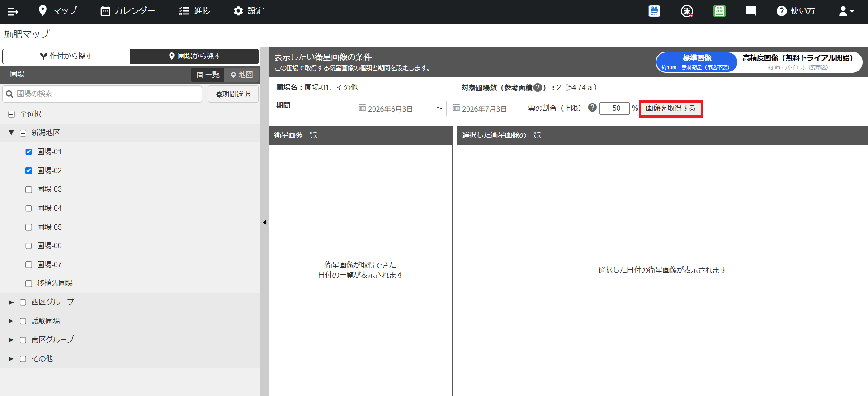Open 設定 in the top navigation
This screenshot has width=868, height=396.
pos(249,11)
